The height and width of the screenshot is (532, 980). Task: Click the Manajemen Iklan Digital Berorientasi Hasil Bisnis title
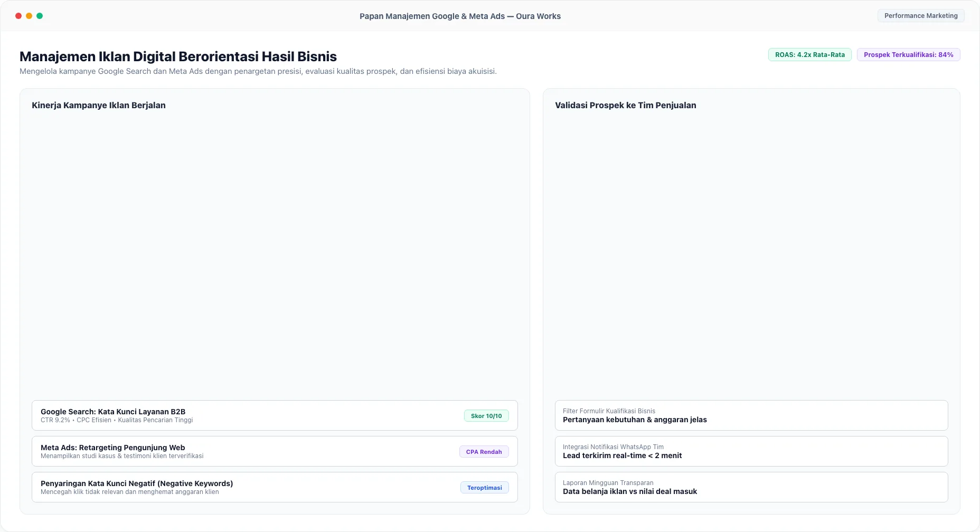pyautogui.click(x=178, y=56)
